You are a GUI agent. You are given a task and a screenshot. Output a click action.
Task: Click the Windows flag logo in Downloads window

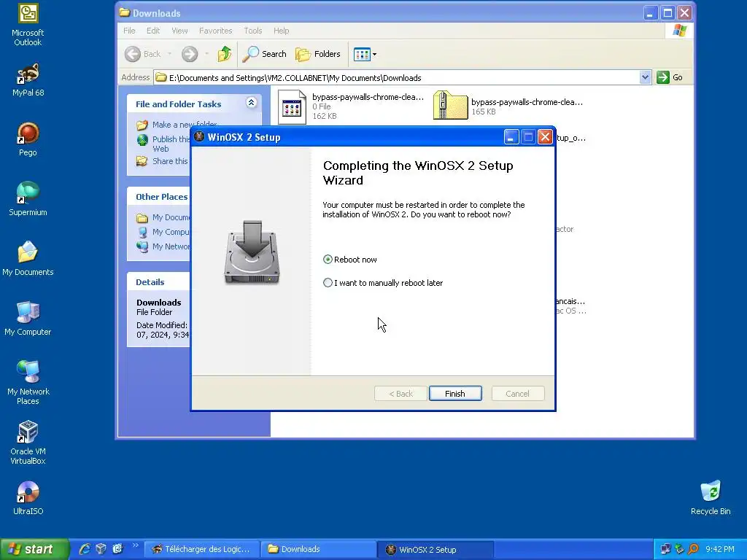[x=679, y=31]
